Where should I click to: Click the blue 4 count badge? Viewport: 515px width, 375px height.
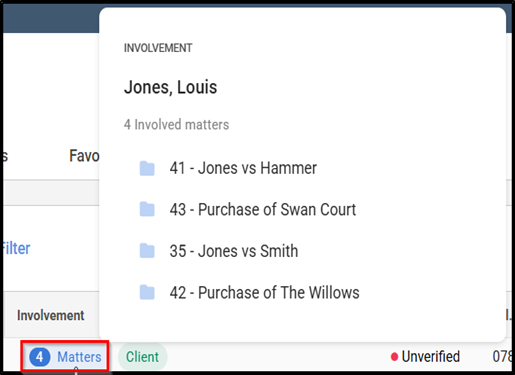pyautogui.click(x=40, y=357)
